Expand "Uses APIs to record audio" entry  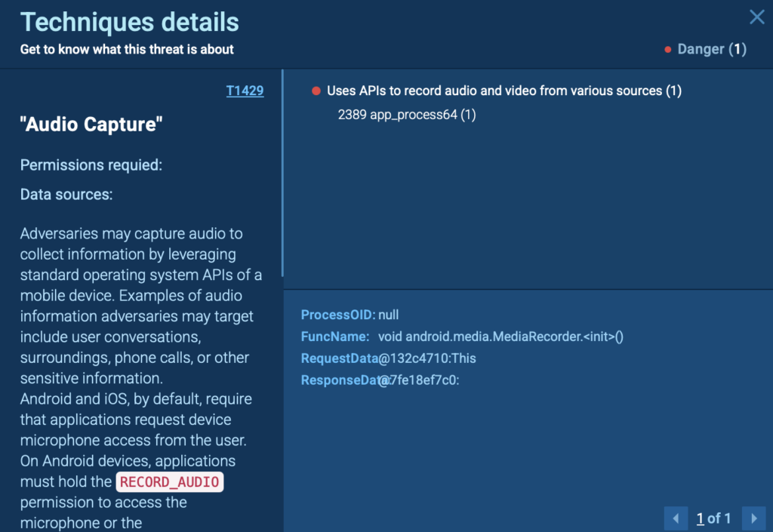click(504, 91)
